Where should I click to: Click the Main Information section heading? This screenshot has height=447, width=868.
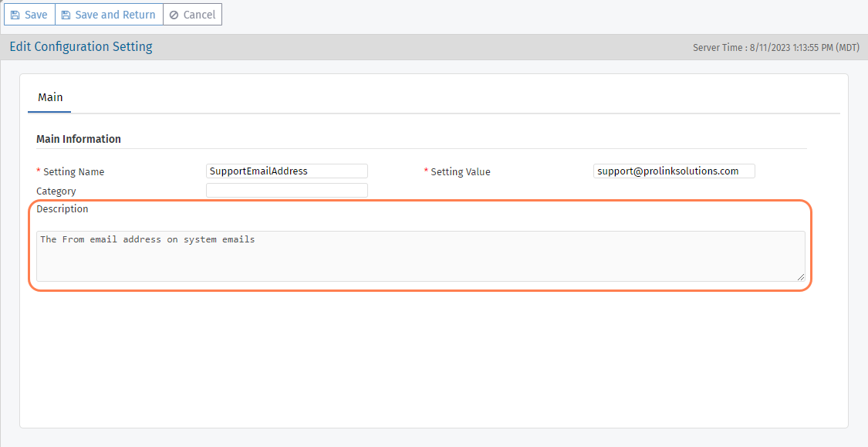[x=79, y=139]
